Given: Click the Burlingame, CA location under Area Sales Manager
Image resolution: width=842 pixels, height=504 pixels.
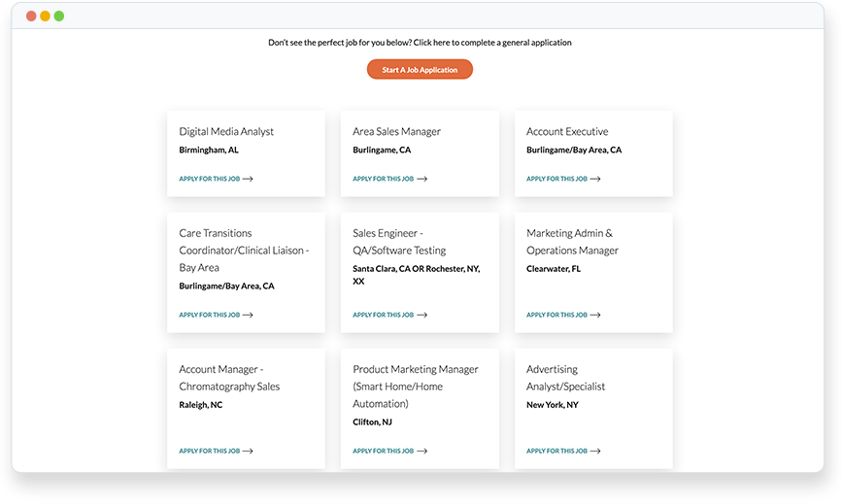Looking at the screenshot, I should click(x=382, y=150).
